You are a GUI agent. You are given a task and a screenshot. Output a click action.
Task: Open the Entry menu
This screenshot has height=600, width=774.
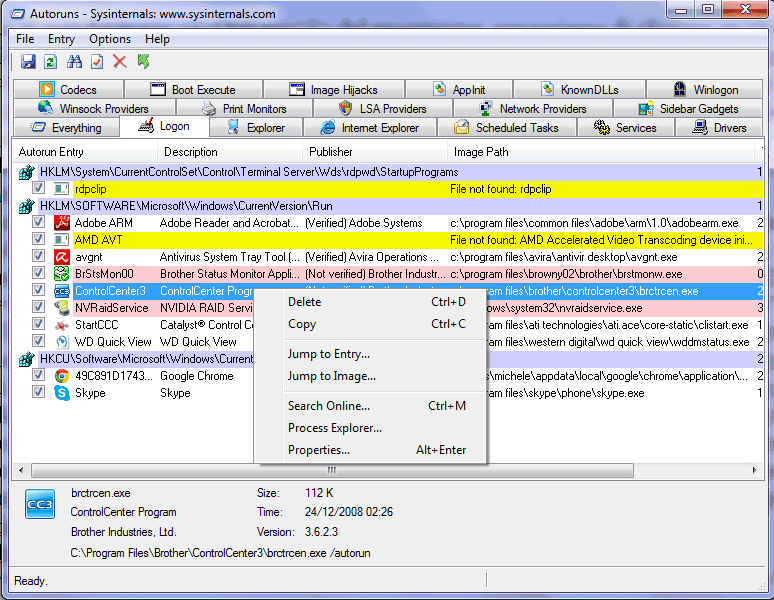[61, 38]
